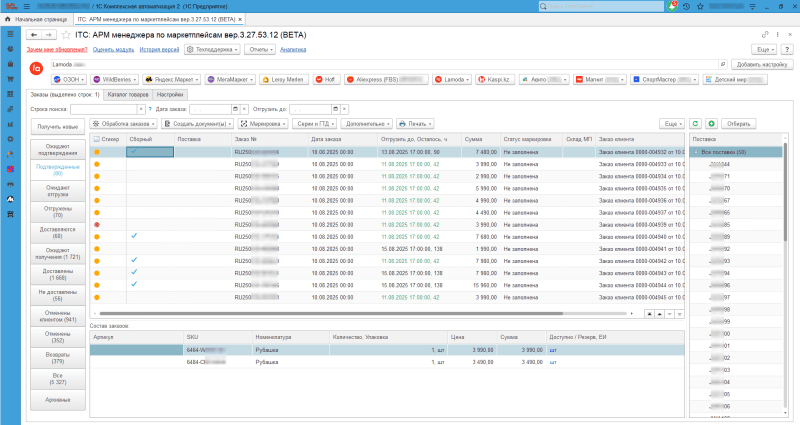The height and width of the screenshot is (425, 800).
Task: Click the home icon on Начальная страница tab
Action: click(8, 19)
